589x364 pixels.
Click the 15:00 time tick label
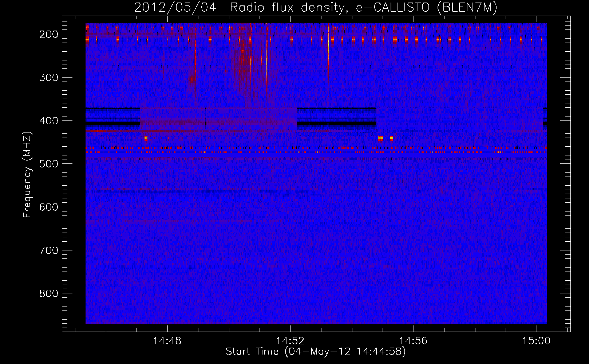click(537, 341)
